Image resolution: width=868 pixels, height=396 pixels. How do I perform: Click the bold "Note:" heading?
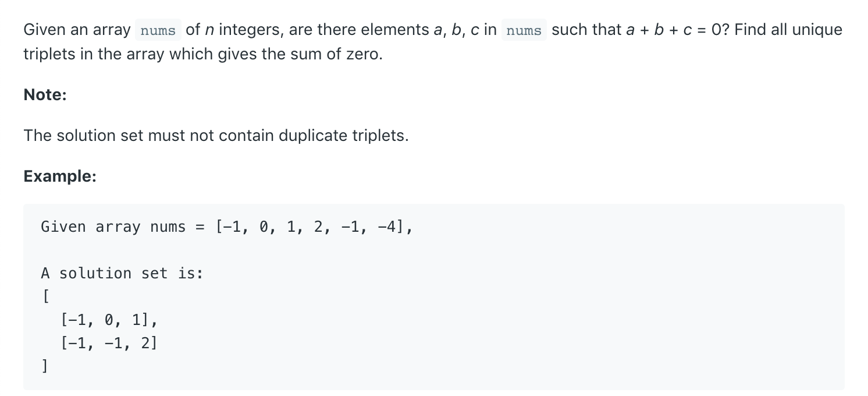click(45, 95)
